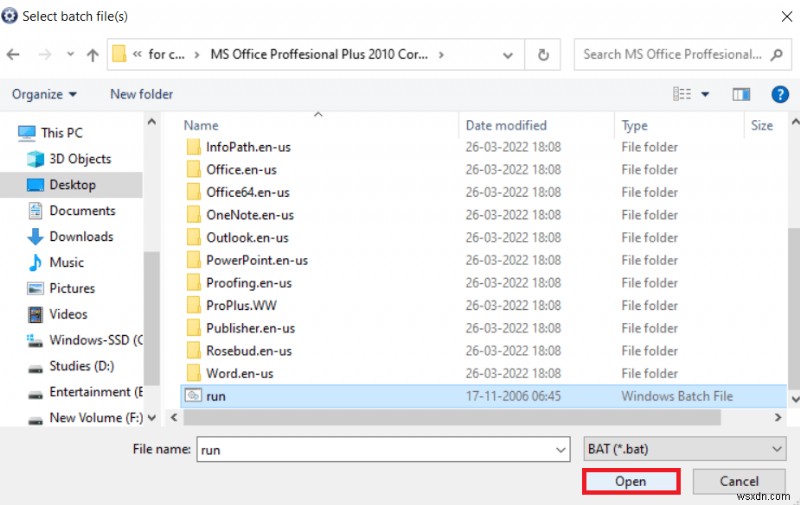Sort by the Size column header

click(762, 125)
